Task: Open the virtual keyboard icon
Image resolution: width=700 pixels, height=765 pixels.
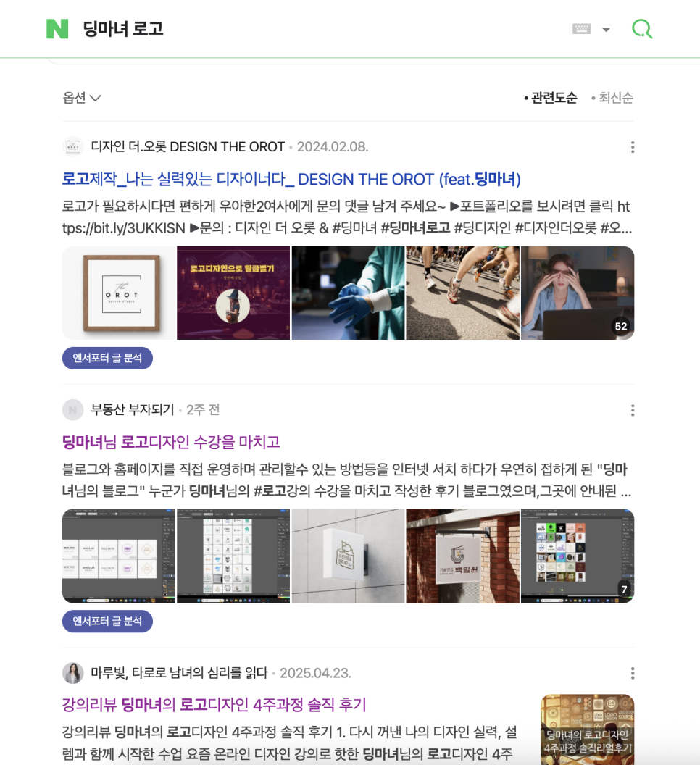Action: click(581, 29)
